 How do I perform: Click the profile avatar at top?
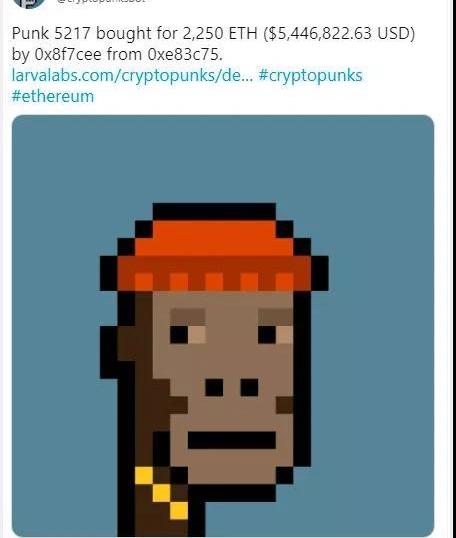click(29, 3)
